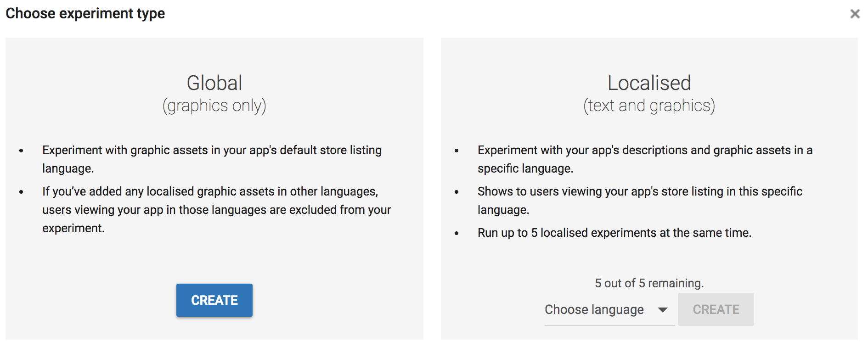The image size is (868, 347).
Task: Click the 5 out of 5 remaining text
Action: (649, 283)
